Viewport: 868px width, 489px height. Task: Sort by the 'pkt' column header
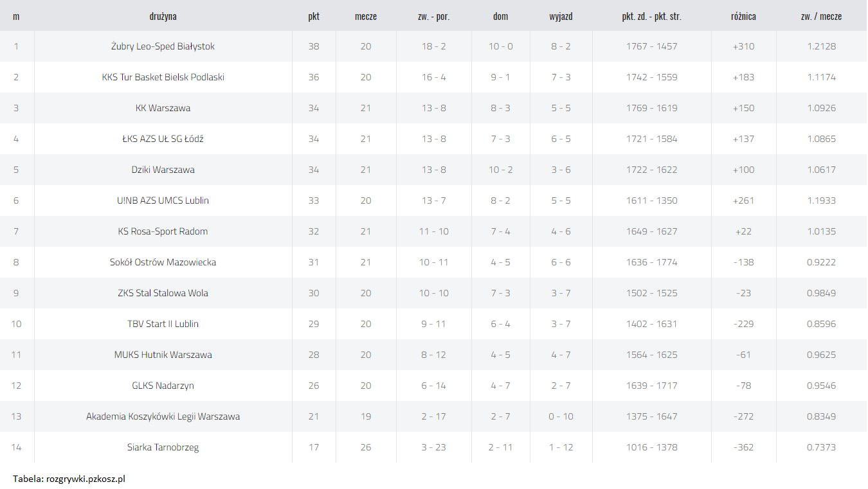click(x=314, y=17)
